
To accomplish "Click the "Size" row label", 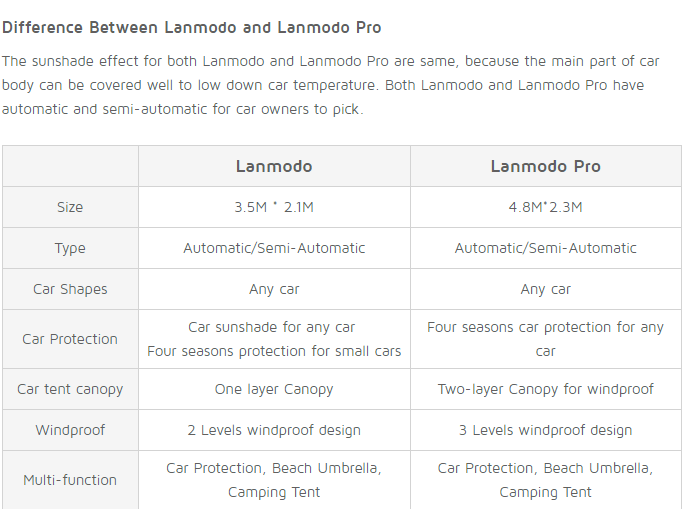I will 70,207.
